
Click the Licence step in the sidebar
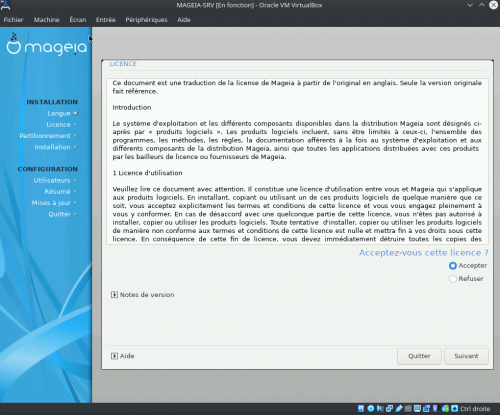[x=58, y=125]
